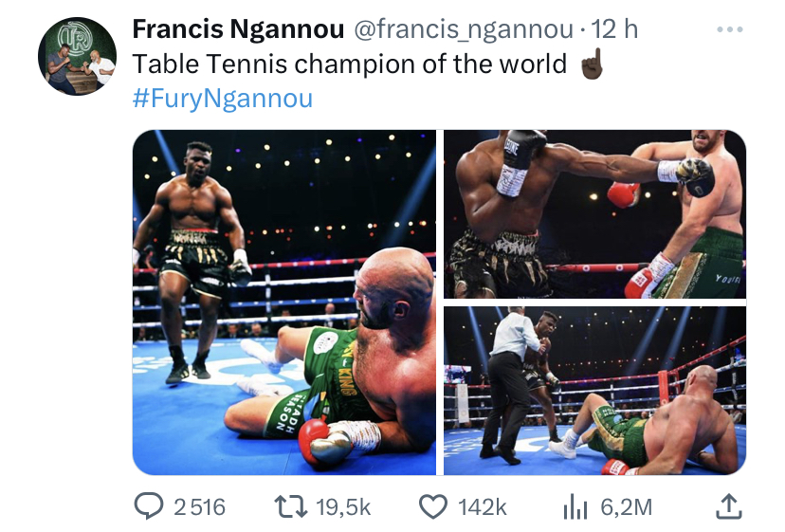Open the three-dot more options menu

729,30
